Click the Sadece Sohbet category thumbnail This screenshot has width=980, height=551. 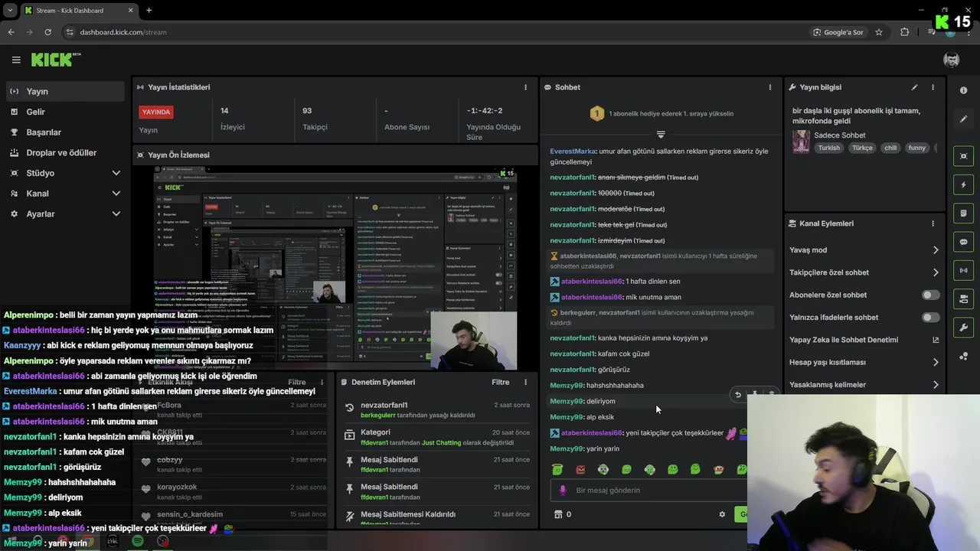[801, 142]
